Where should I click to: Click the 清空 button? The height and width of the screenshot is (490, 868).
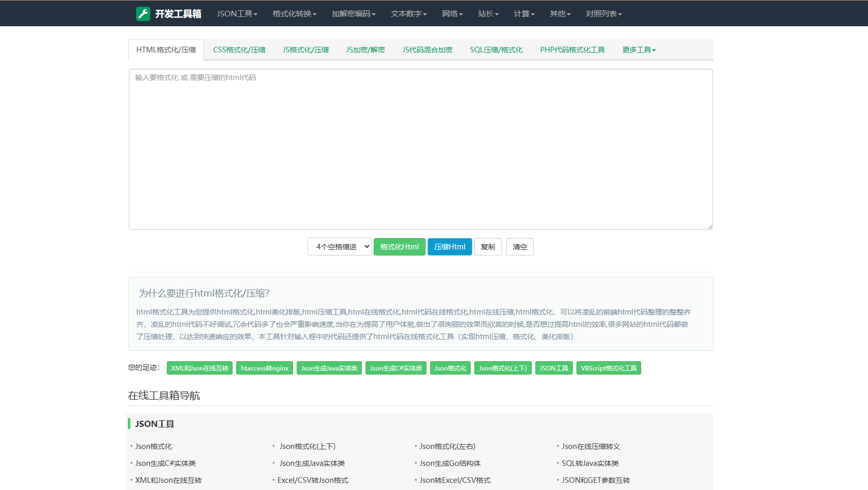click(519, 247)
